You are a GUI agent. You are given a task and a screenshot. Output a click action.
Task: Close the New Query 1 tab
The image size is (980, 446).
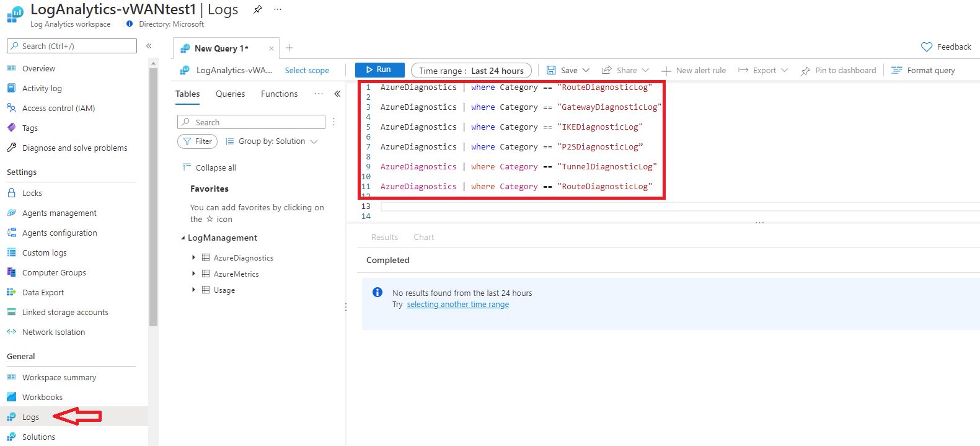pyautogui.click(x=271, y=48)
